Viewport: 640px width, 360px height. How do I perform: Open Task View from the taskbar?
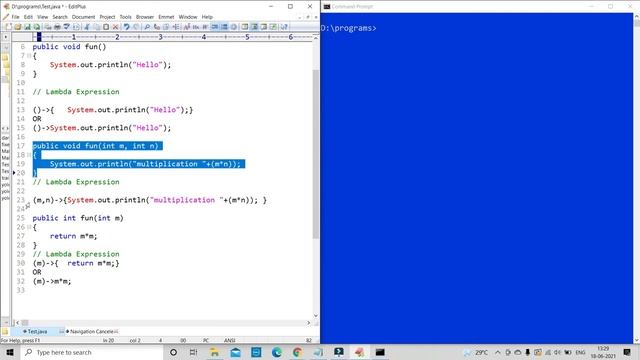[193, 352]
